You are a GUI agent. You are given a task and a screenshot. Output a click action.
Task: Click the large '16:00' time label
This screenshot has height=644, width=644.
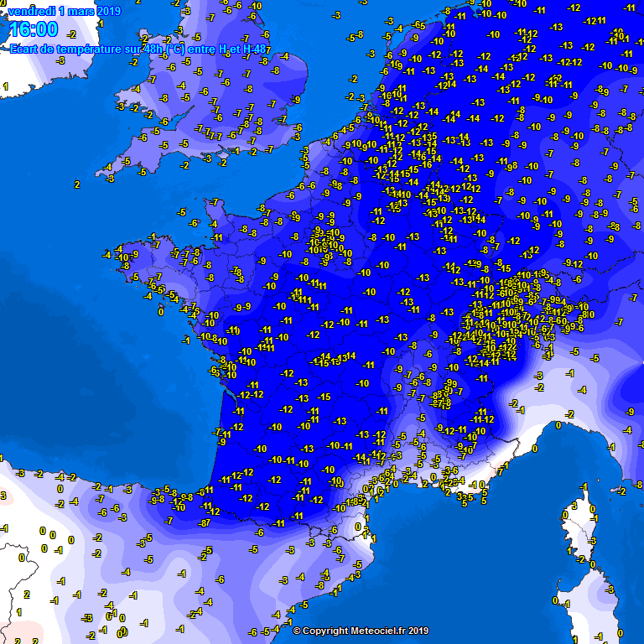pos(34,31)
